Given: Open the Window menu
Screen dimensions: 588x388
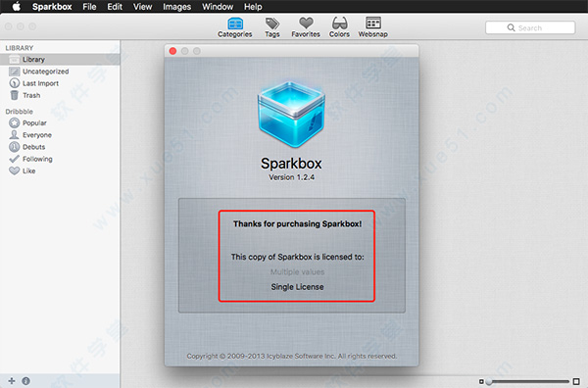Looking at the screenshot, I should (218, 7).
